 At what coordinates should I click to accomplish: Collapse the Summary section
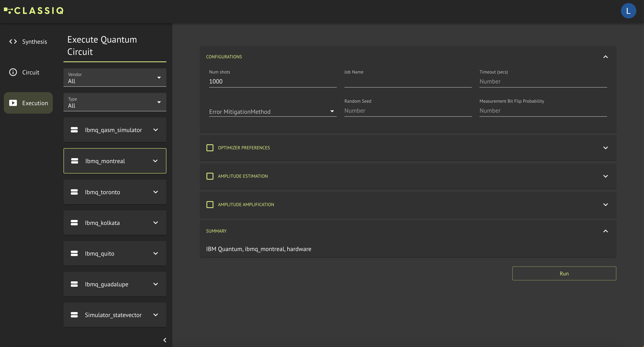click(x=605, y=231)
